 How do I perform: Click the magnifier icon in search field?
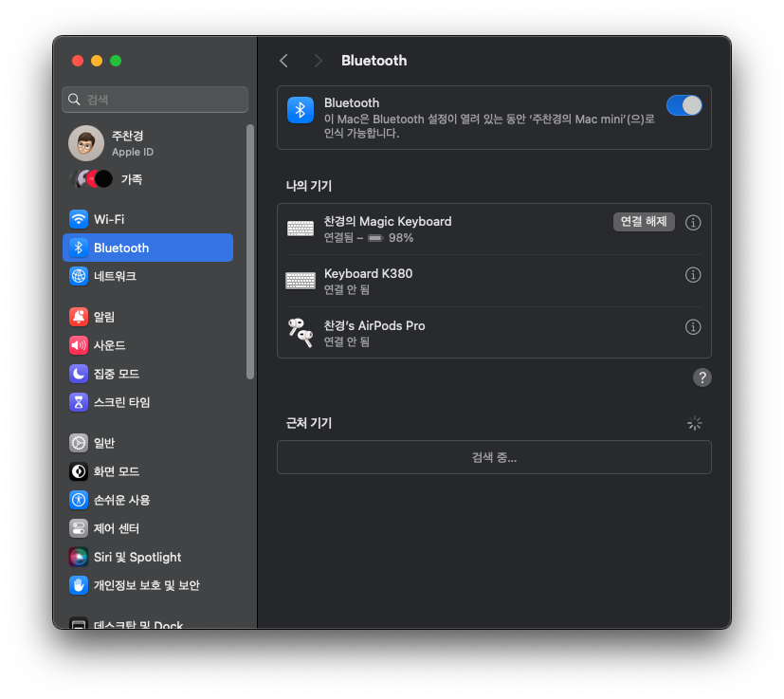(x=74, y=100)
